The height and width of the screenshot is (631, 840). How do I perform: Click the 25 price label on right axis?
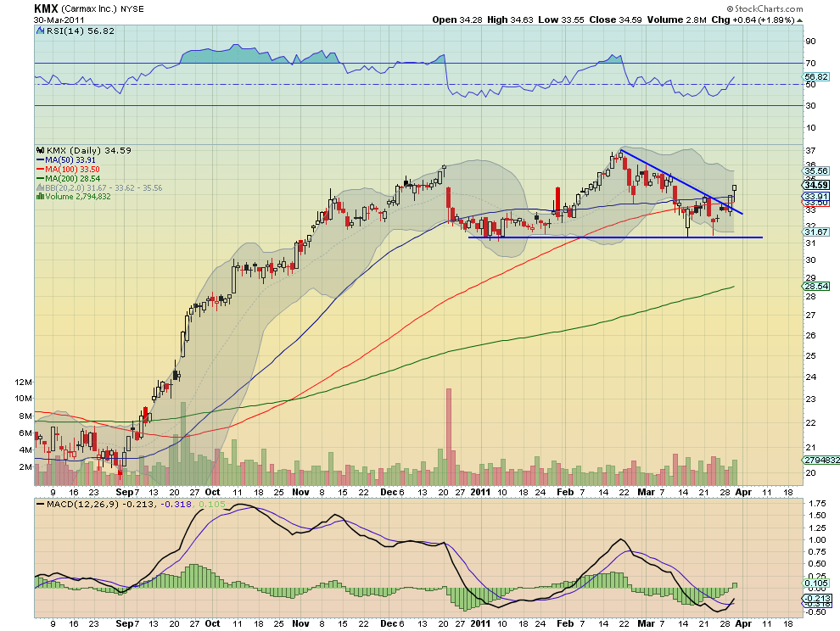(x=810, y=355)
